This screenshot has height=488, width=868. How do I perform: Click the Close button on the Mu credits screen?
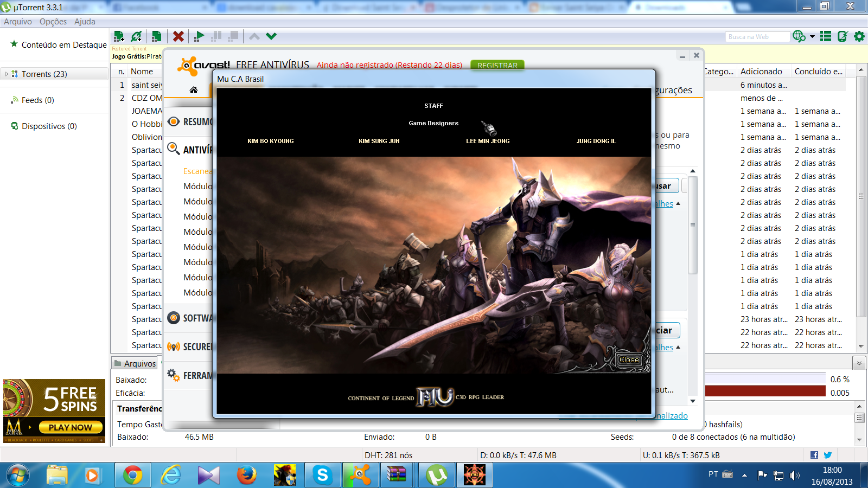(629, 359)
